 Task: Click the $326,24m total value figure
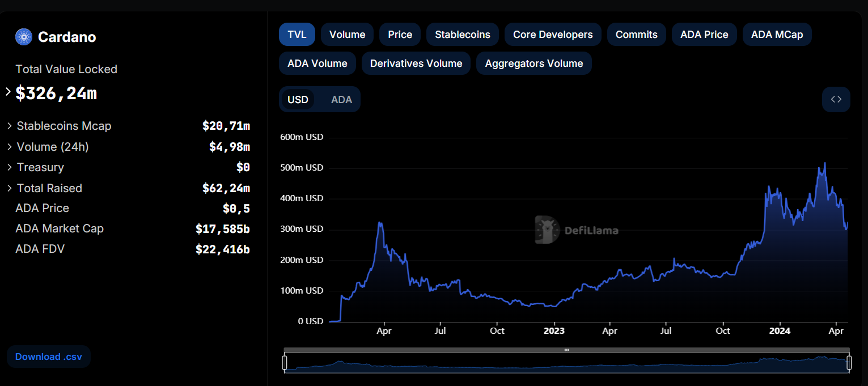click(56, 93)
